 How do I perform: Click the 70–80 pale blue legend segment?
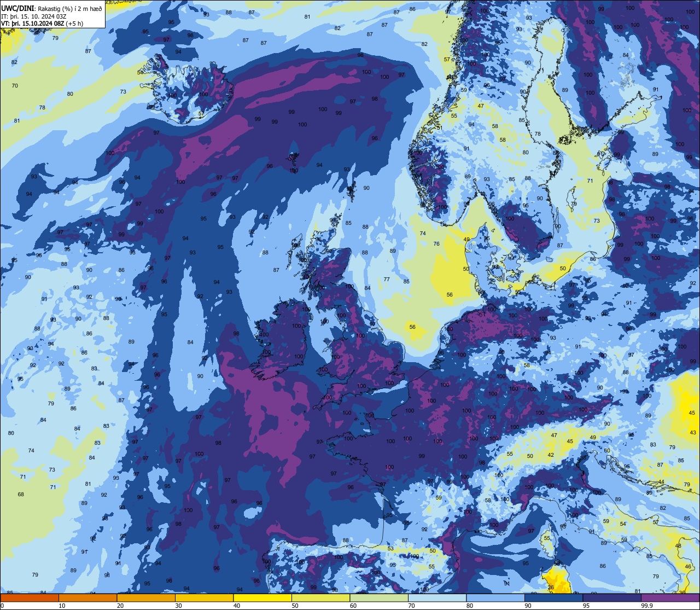pyautogui.click(x=437, y=598)
